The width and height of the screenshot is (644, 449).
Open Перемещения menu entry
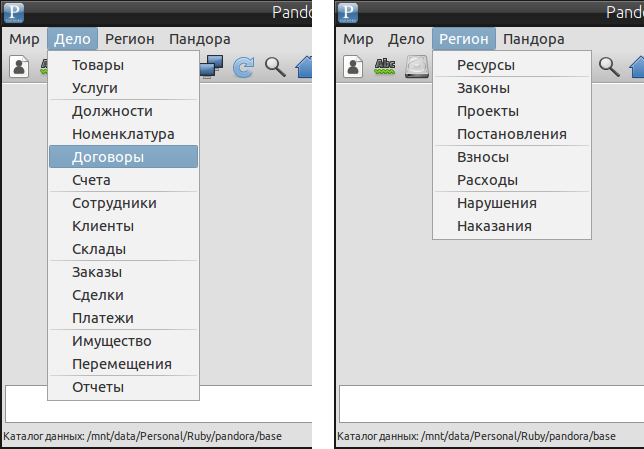(x=123, y=364)
